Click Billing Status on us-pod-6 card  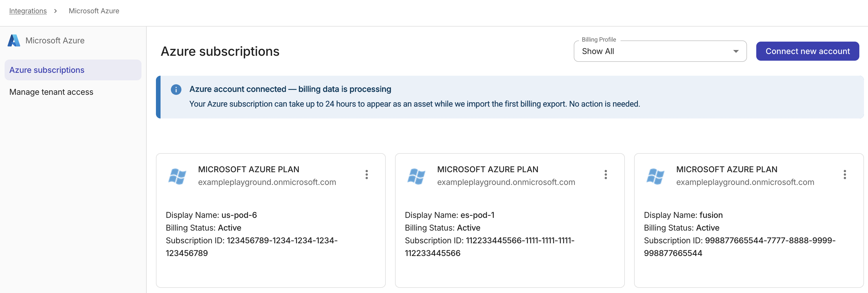tap(204, 228)
